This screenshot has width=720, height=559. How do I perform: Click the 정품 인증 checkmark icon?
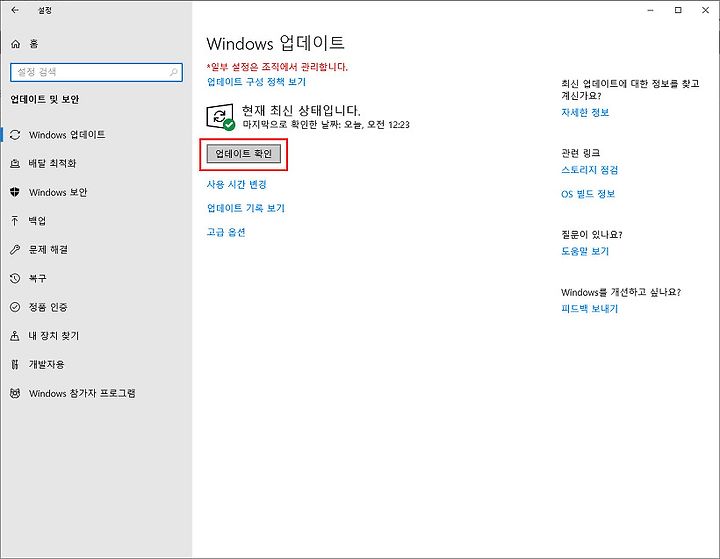[15, 307]
